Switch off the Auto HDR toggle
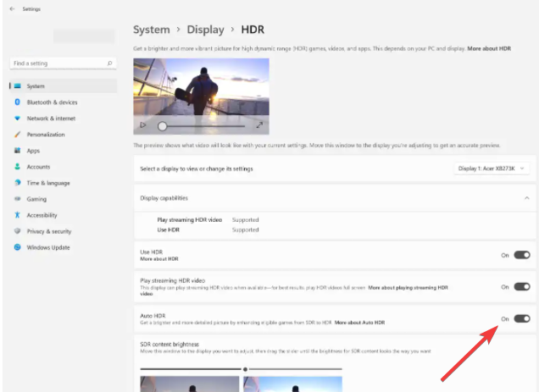This screenshot has height=392, width=539. tap(521, 318)
